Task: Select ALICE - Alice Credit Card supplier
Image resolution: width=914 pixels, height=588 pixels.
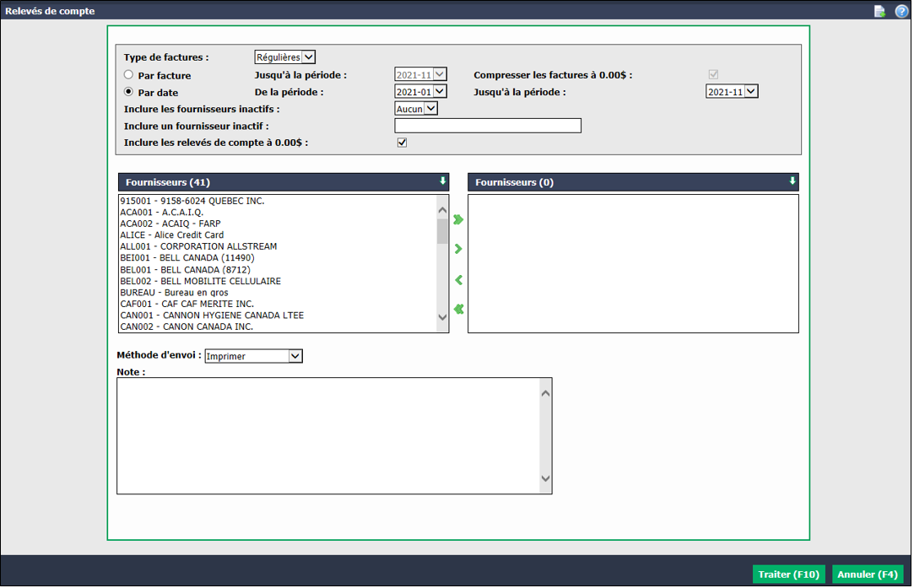Action: 172,235
